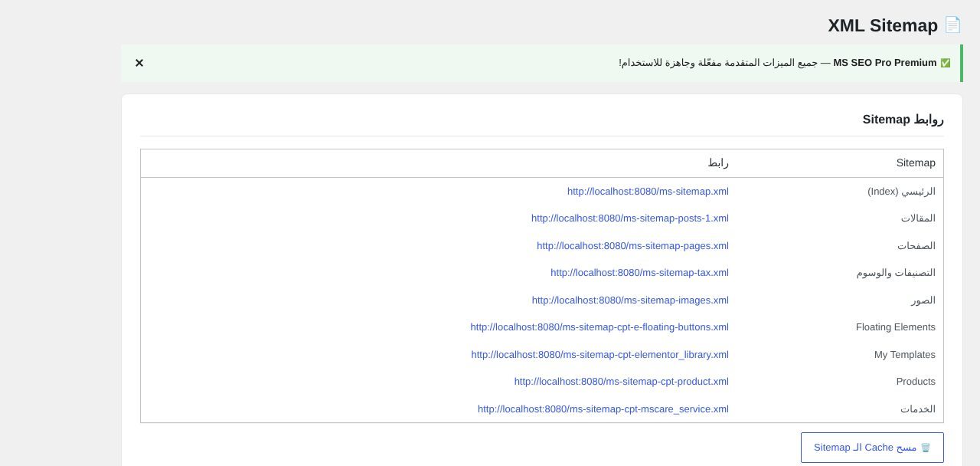Click the روابط Sitemap section heading
Viewport: 980px width, 466px height.
click(903, 120)
